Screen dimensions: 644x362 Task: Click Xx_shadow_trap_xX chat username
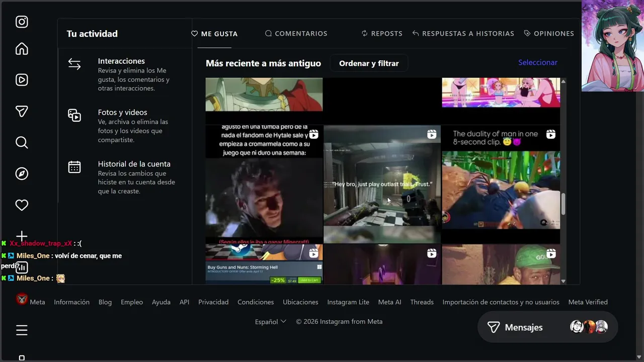click(x=41, y=243)
